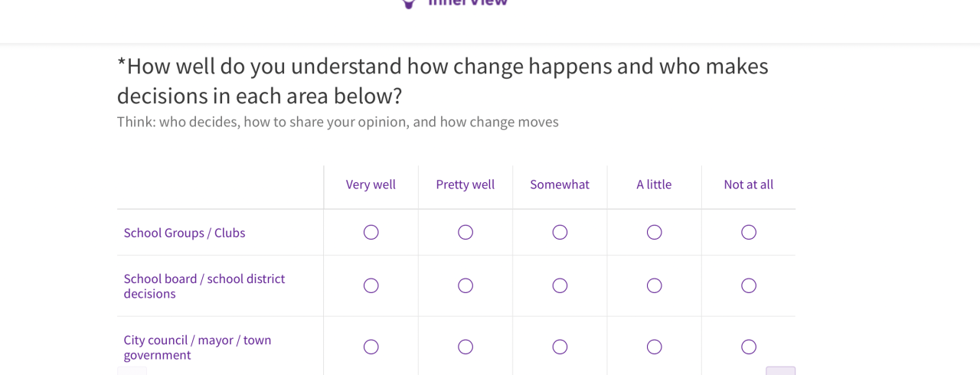The image size is (980, 375).
Task: Click the 'School Groups / Clubs' row label
Action: [185, 233]
